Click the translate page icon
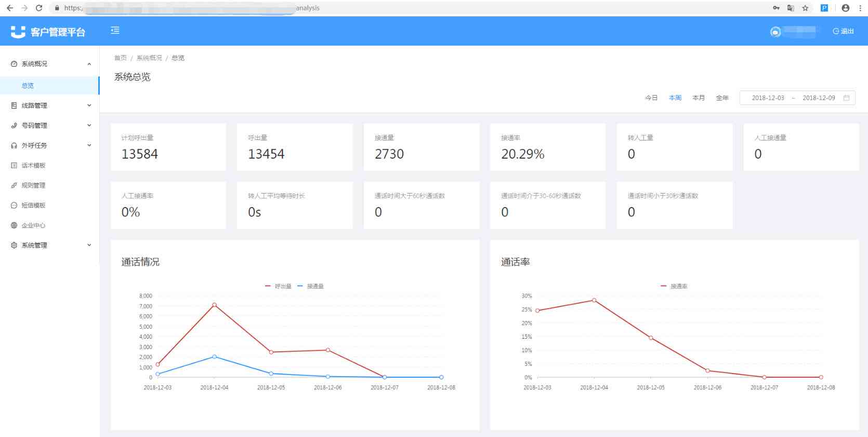This screenshot has height=437, width=868. [x=791, y=8]
